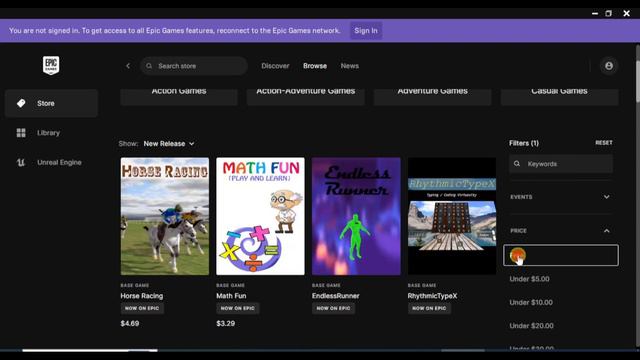Open the RhythmicTypeX game thumbnail
Image resolution: width=640 pixels, height=360 pixels.
(452, 216)
